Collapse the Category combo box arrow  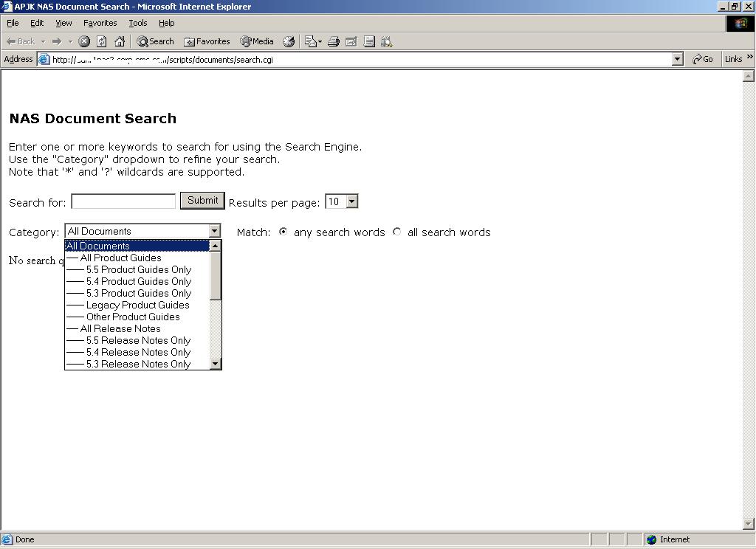[215, 232]
